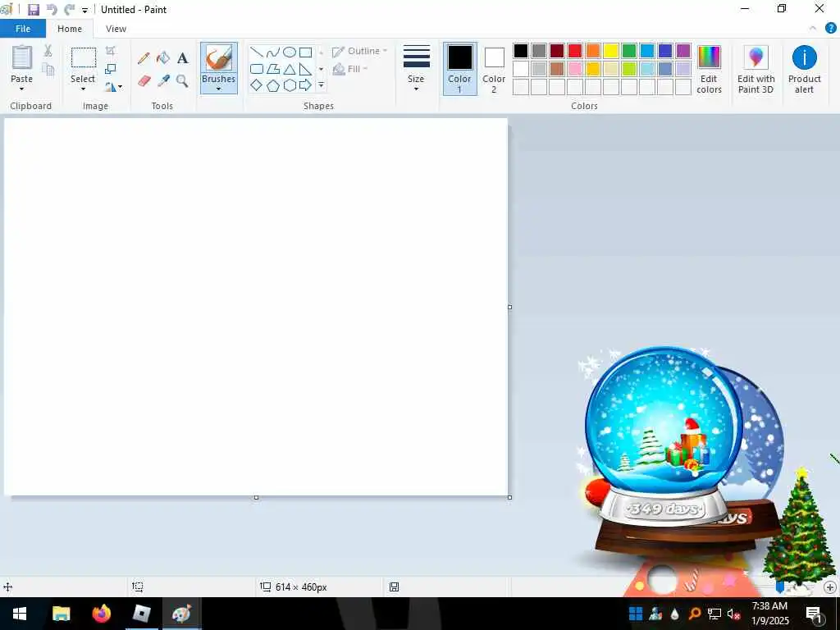The image size is (840, 630).
Task: Click the zoom in plus button
Action: point(830,587)
